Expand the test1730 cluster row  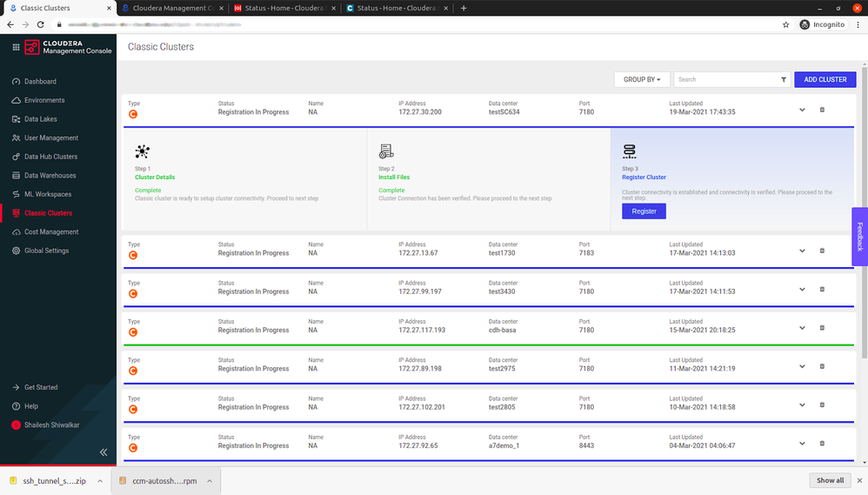pos(802,251)
